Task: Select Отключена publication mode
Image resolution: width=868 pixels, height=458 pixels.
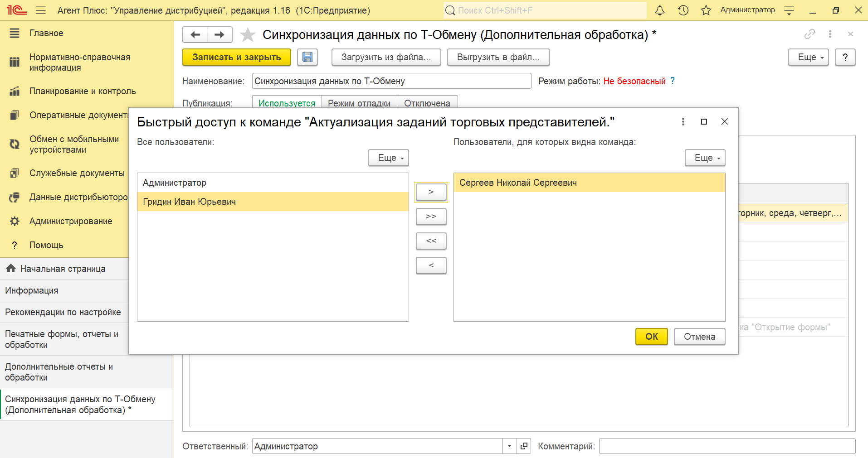Action: coord(427,103)
